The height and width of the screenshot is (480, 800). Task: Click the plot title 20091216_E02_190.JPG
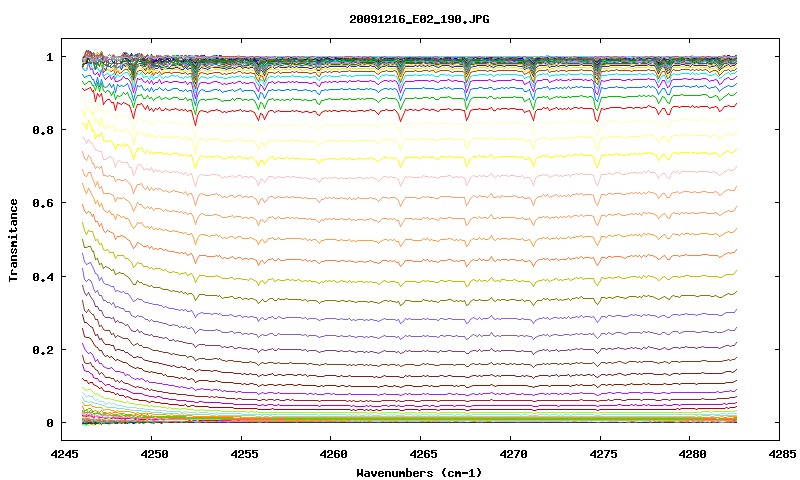pos(419,19)
